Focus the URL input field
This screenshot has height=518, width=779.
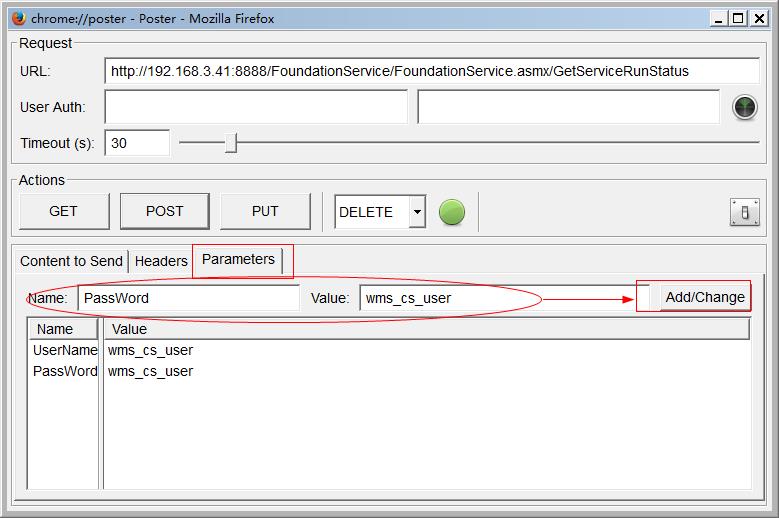(x=431, y=71)
